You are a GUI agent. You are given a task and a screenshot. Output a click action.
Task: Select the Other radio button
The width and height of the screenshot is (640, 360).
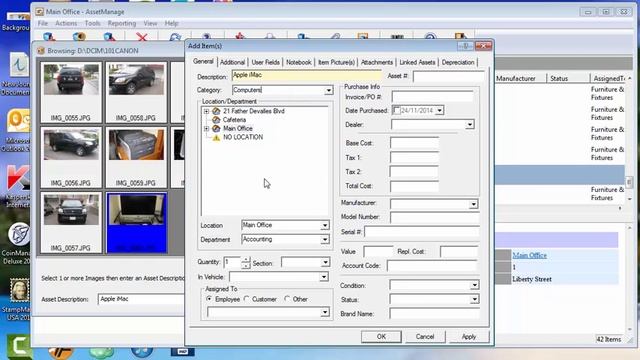point(287,299)
